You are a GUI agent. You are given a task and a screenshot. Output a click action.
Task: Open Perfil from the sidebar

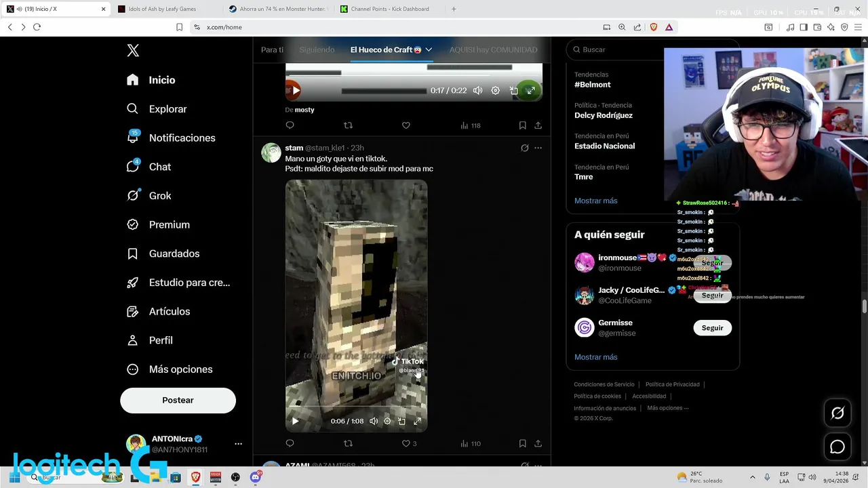[x=150, y=340]
